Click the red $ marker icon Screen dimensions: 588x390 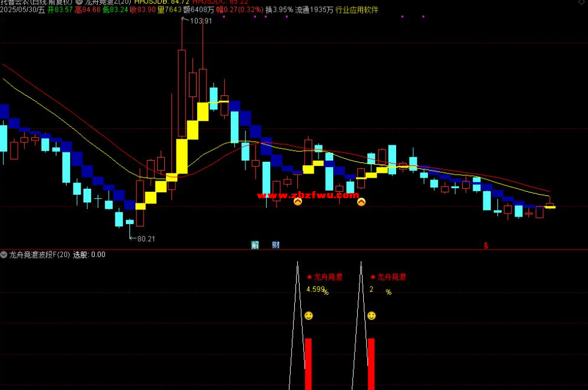(486, 246)
